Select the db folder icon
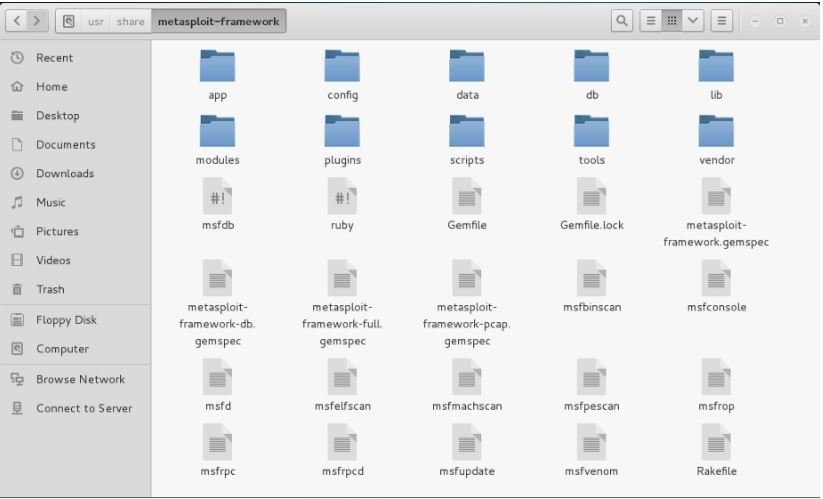Viewport: 823px width, 499px height. click(592, 66)
